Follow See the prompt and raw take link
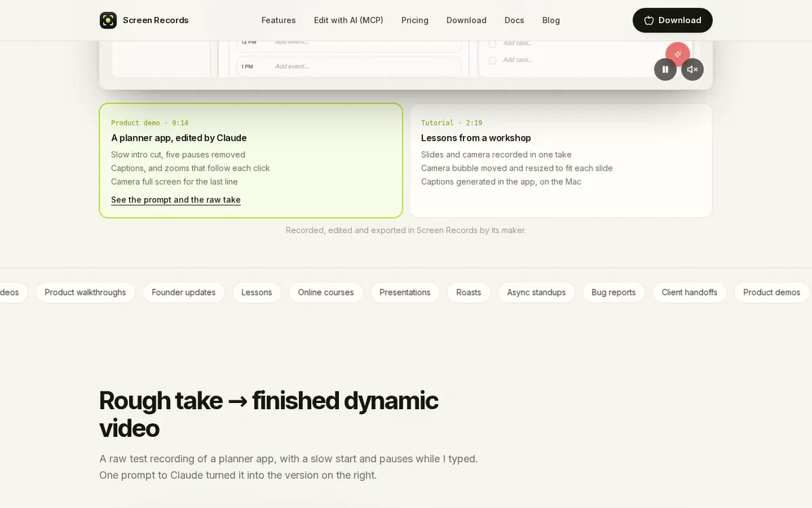This screenshot has width=812, height=508. (x=176, y=200)
